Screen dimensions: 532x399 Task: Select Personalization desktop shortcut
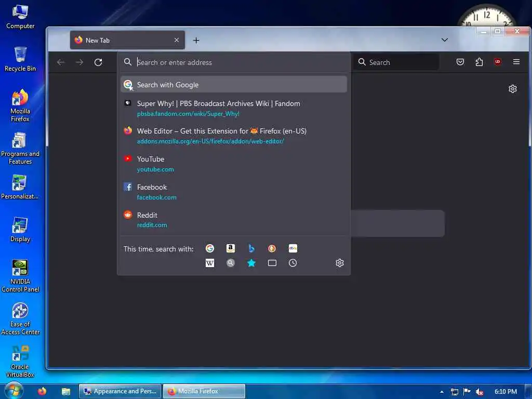pyautogui.click(x=20, y=187)
